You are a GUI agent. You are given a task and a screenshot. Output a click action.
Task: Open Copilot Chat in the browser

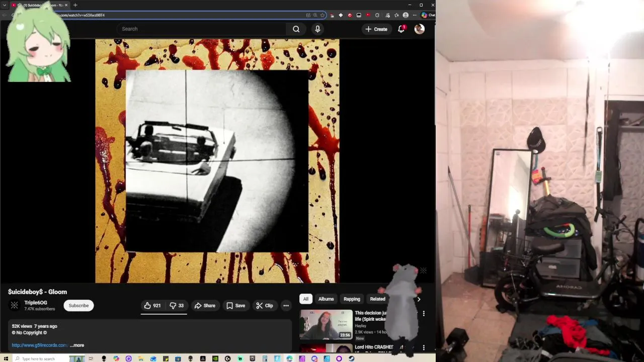(428, 15)
